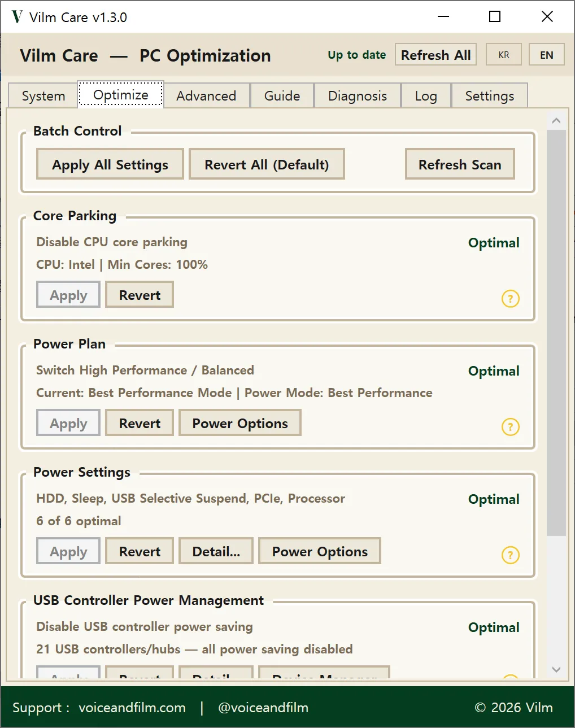Click Power Plan Optimal status
This screenshot has height=728, width=575.
pyautogui.click(x=494, y=371)
